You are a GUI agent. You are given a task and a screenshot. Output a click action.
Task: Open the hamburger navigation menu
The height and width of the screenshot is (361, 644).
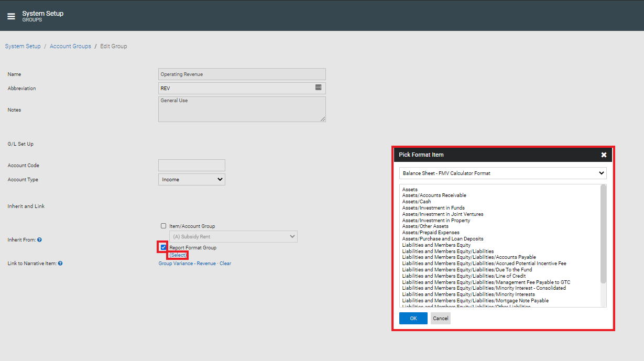(x=11, y=16)
